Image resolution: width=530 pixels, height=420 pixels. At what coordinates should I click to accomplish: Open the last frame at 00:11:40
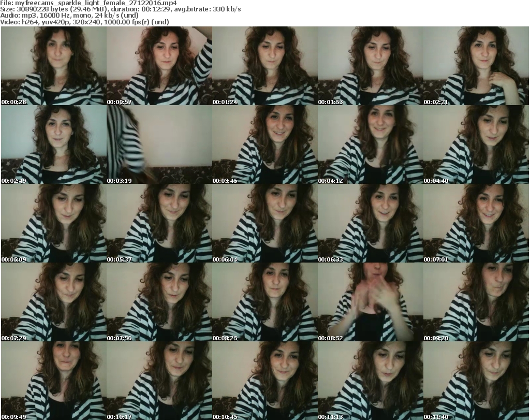[x=476, y=381]
